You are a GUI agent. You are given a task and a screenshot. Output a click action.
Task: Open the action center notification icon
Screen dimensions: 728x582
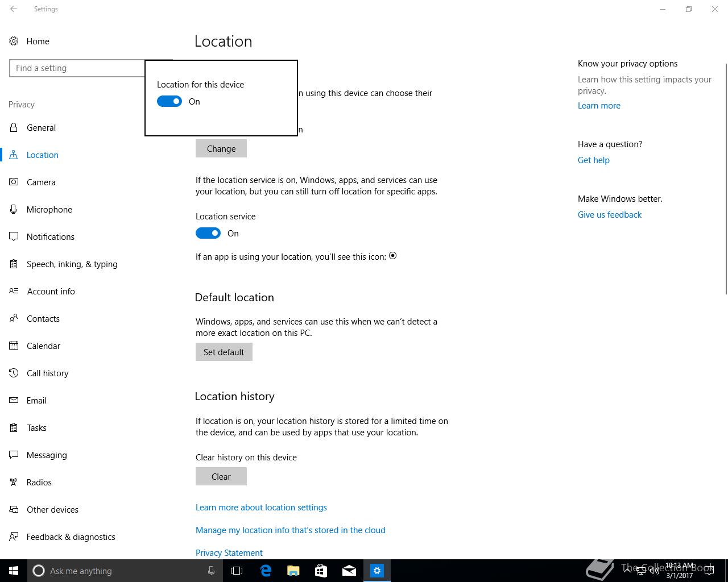coord(709,571)
